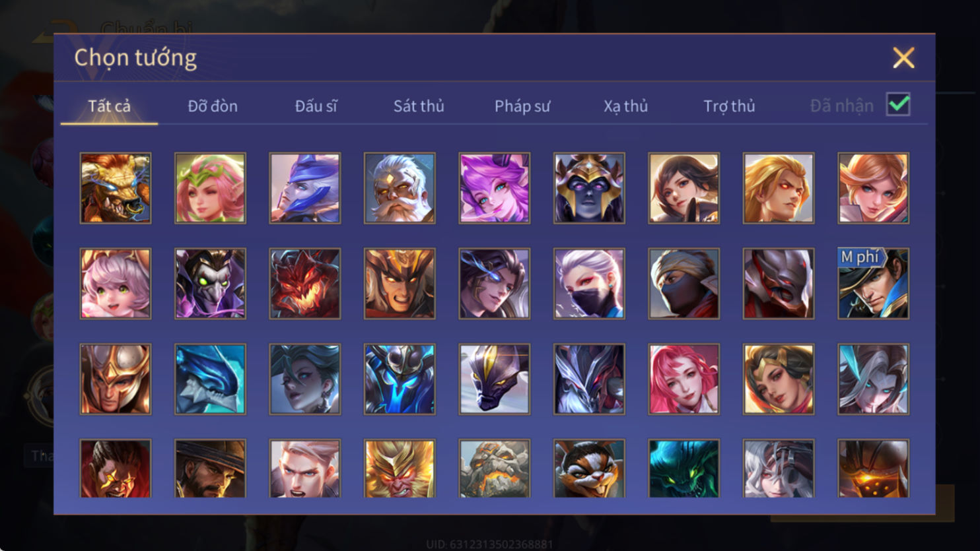Select the masked silver-haired ninja hero
This screenshot has width=980, height=551.
589,284
